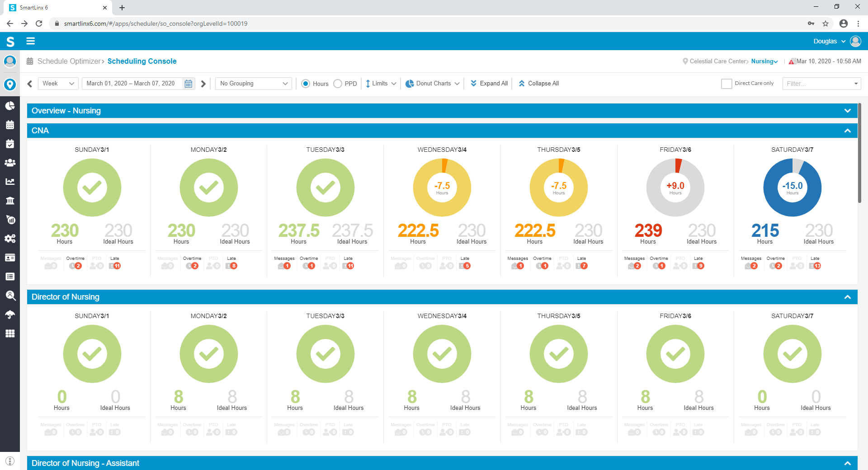Open the location pin sidebar icon
This screenshot has height=470, width=868.
(10, 85)
